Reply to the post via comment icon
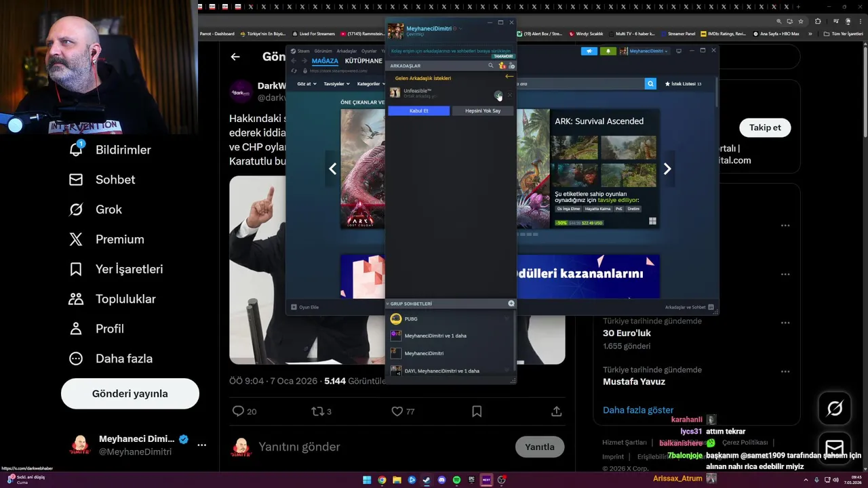Viewport: 868px width, 488px height. [238, 411]
